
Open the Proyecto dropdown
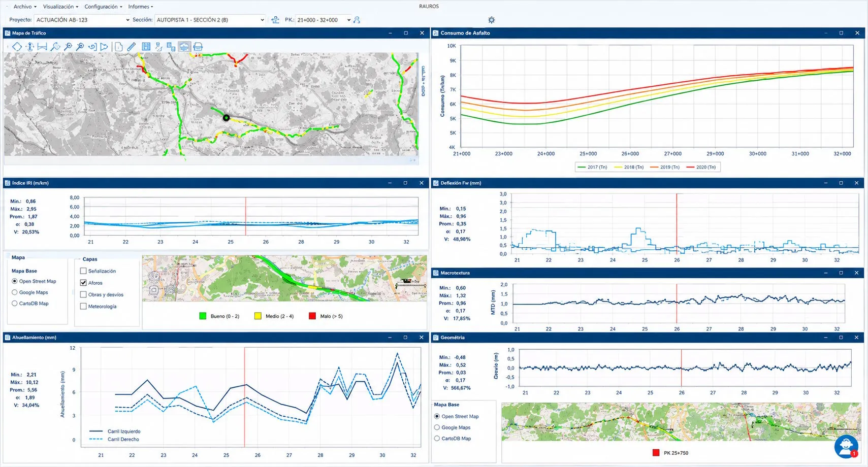point(83,20)
